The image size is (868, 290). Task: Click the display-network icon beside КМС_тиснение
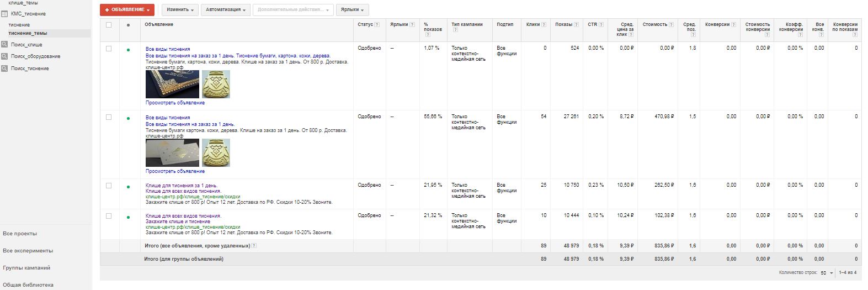[x=4, y=13]
